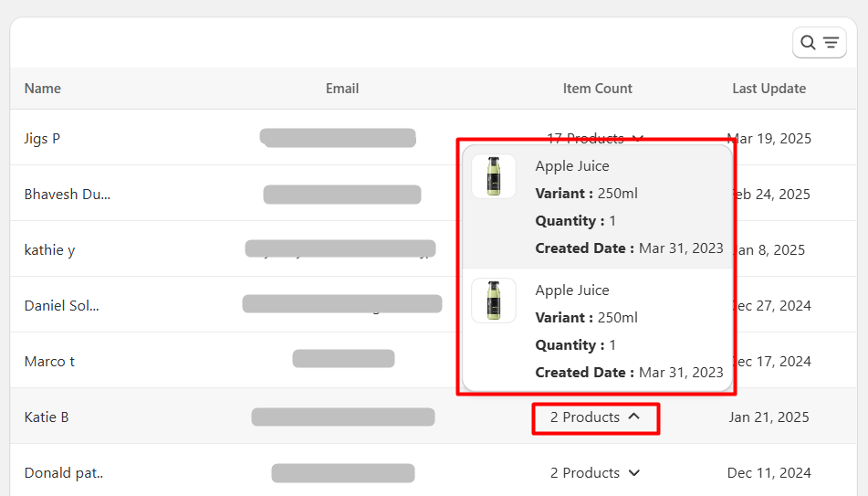868x496 pixels.
Task: Sort by the Name column header
Action: (x=43, y=89)
